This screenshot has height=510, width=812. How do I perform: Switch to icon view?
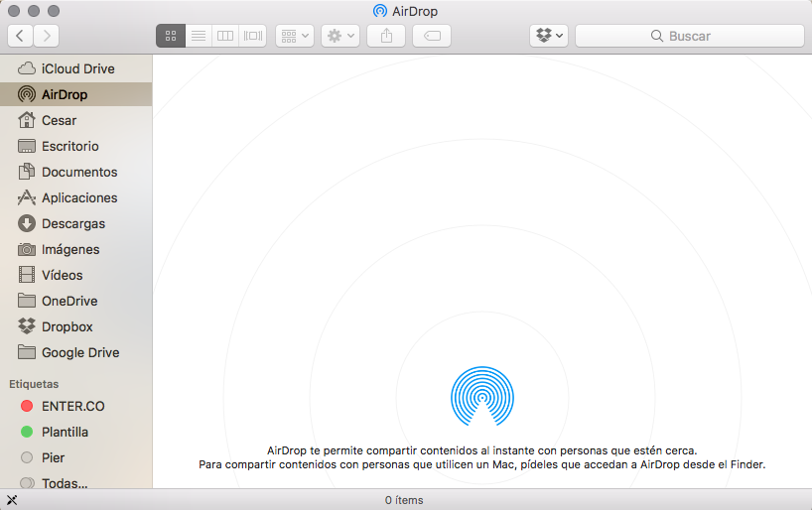click(x=171, y=36)
